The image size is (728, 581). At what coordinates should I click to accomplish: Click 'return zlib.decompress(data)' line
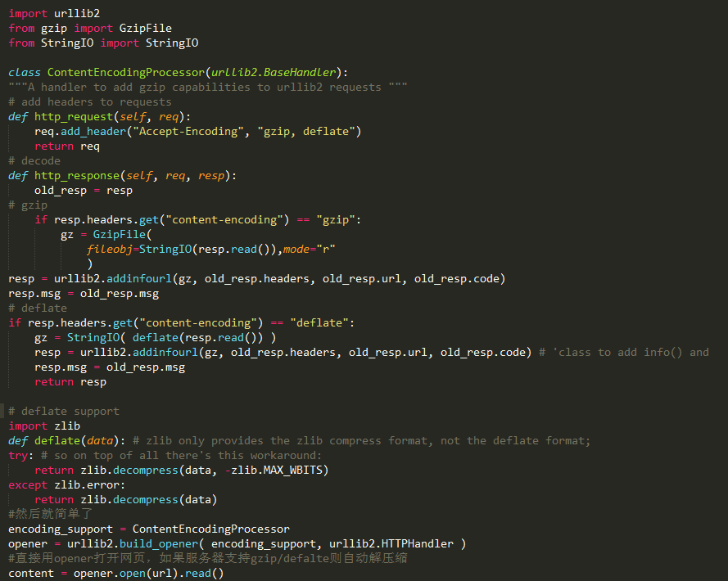coord(126,500)
